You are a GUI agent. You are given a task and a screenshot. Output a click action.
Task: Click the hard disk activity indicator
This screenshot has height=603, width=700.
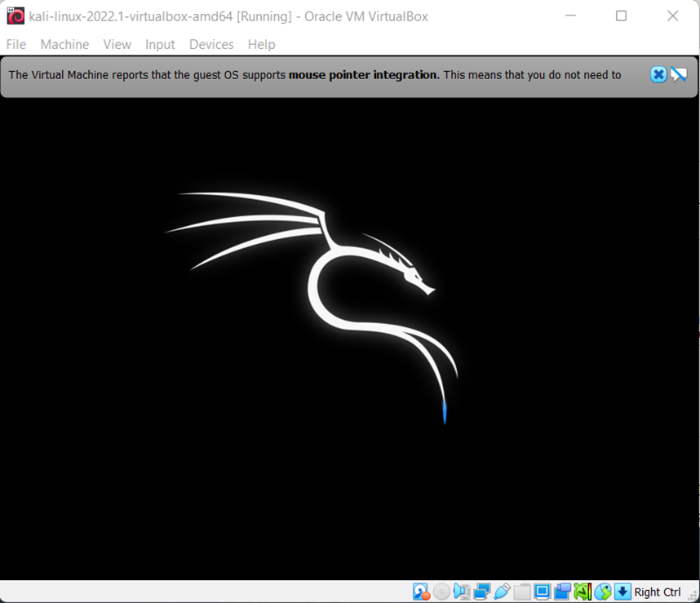[x=421, y=592]
